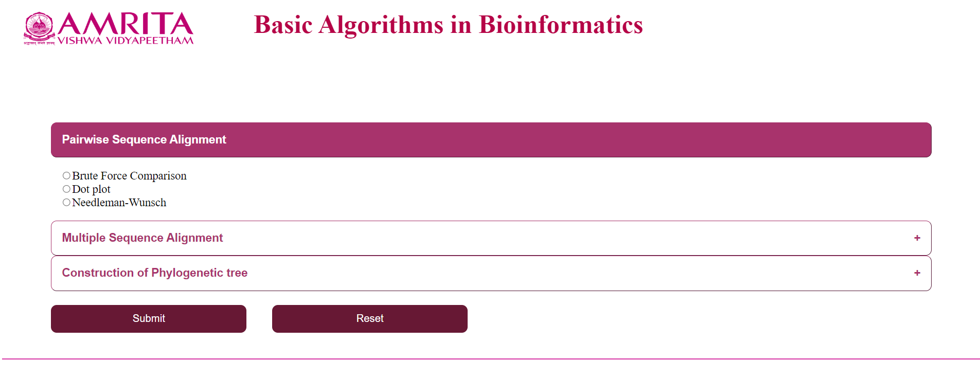
Task: Open the Multiple Sequence Alignment section
Action: pyautogui.click(x=491, y=238)
